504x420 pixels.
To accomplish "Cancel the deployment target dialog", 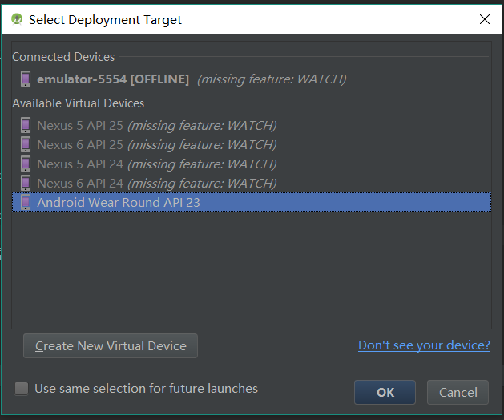I will (x=458, y=392).
